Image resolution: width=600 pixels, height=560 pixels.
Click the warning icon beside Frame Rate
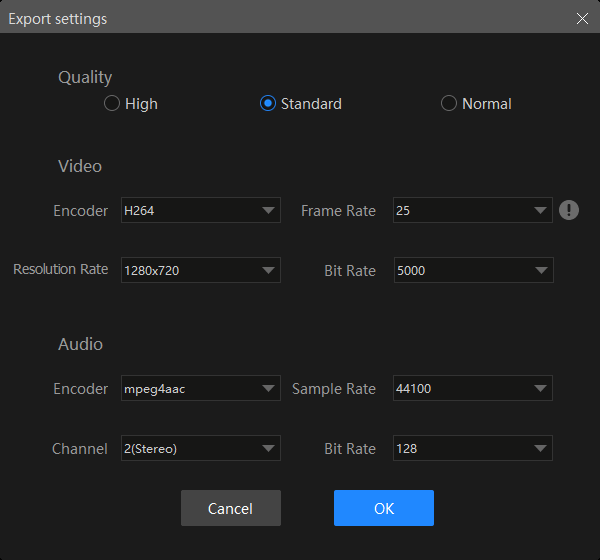569,210
